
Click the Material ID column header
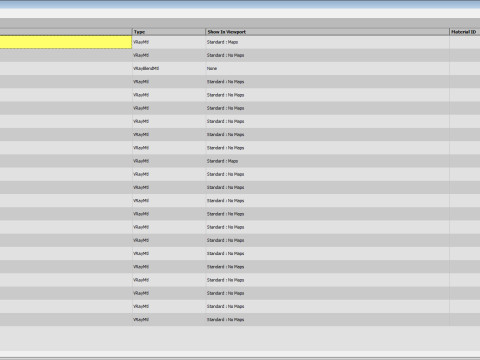point(465,32)
